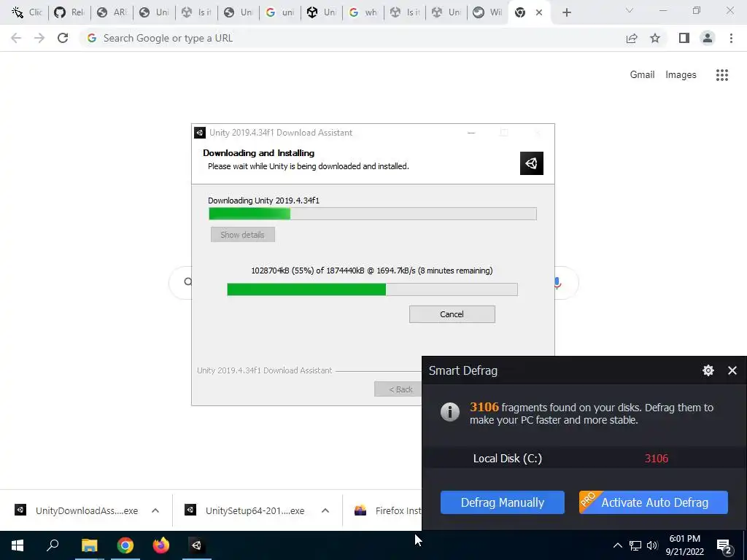Image resolution: width=747 pixels, height=560 pixels.
Task: Click Chrome icon in taskbar
Action: click(x=125, y=545)
